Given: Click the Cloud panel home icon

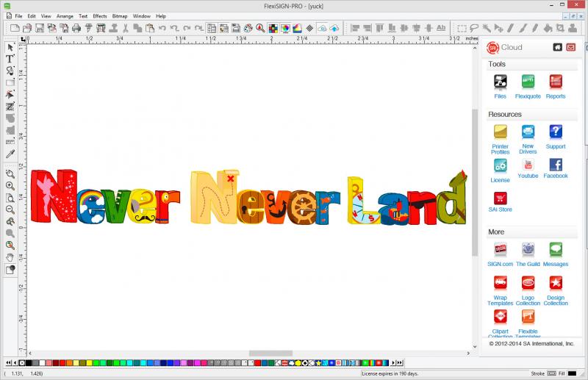Looking at the screenshot, I should [558, 47].
